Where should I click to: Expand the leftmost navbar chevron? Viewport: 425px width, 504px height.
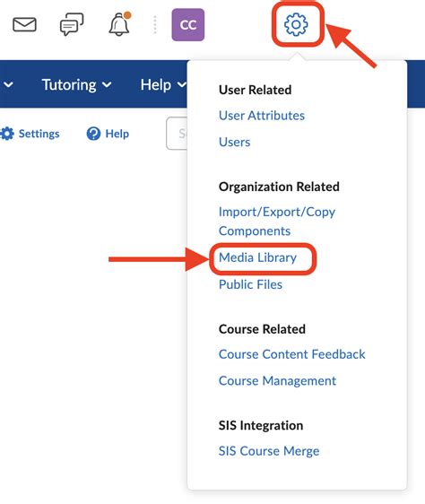[x=8, y=85]
